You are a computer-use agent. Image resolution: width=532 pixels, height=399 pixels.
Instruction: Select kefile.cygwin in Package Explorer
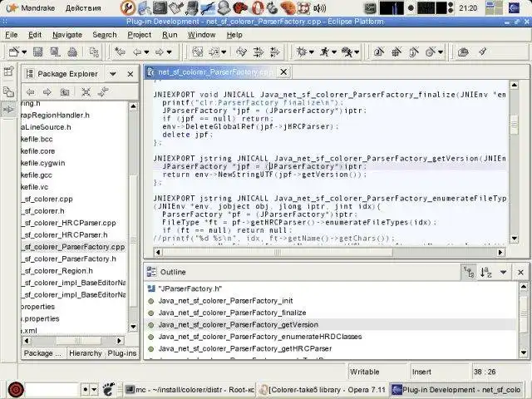pos(42,163)
